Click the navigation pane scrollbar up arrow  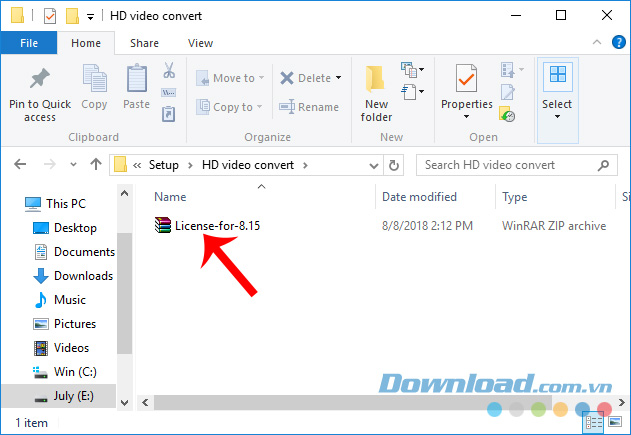(125, 194)
